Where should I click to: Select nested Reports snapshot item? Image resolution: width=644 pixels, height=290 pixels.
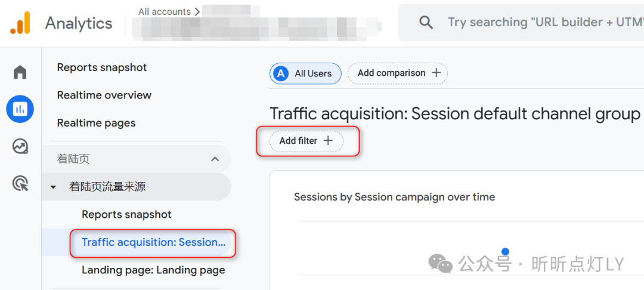[x=126, y=214]
